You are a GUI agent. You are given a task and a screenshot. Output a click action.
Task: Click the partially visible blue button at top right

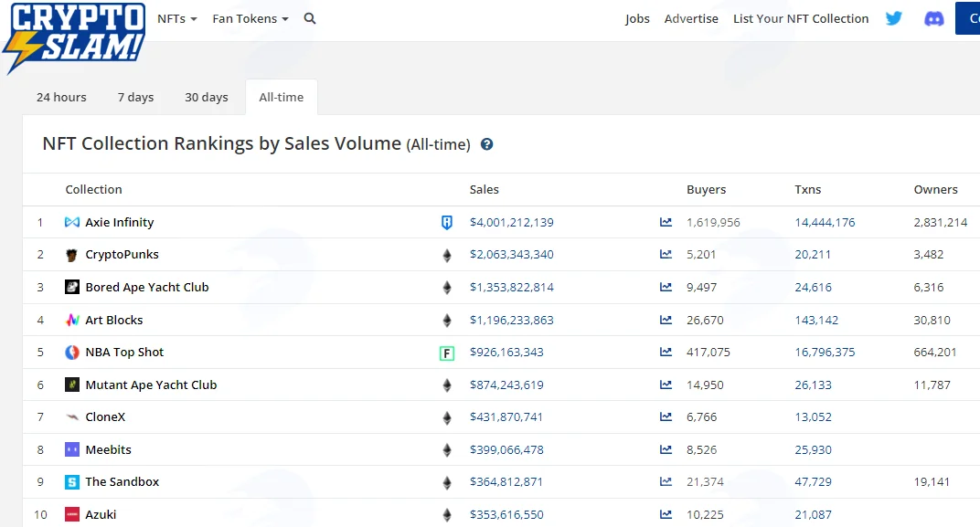pyautogui.click(x=967, y=18)
